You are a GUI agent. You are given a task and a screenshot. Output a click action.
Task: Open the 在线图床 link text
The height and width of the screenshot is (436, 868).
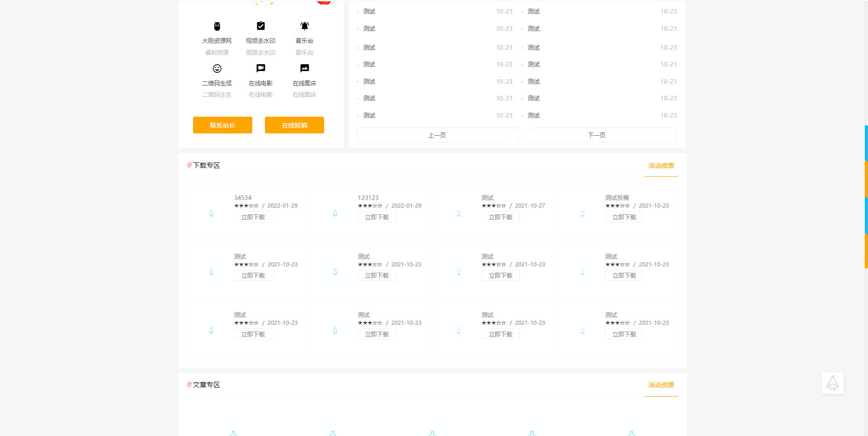point(305,83)
